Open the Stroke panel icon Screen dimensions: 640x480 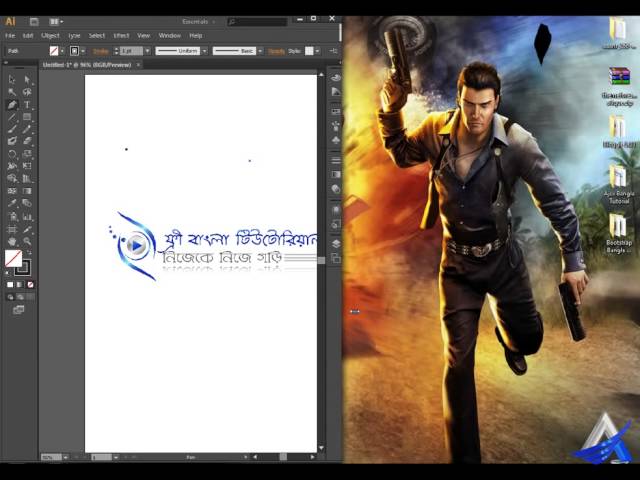coord(336,160)
